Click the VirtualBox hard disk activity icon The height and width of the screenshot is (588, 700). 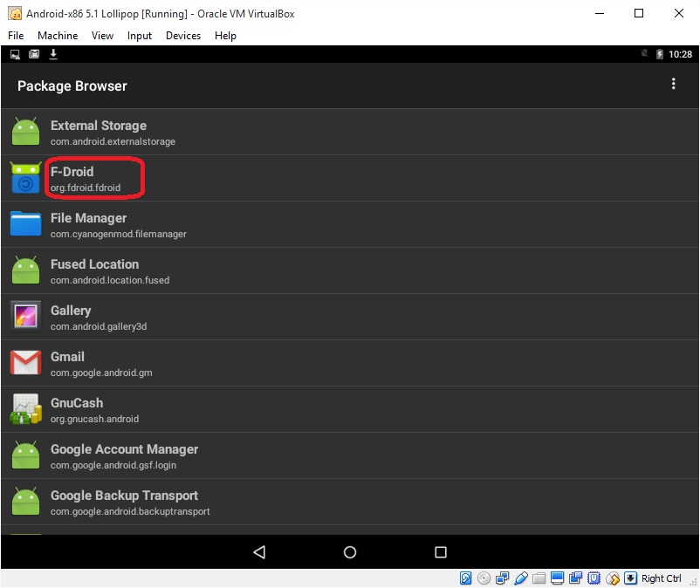pyautogui.click(x=465, y=578)
